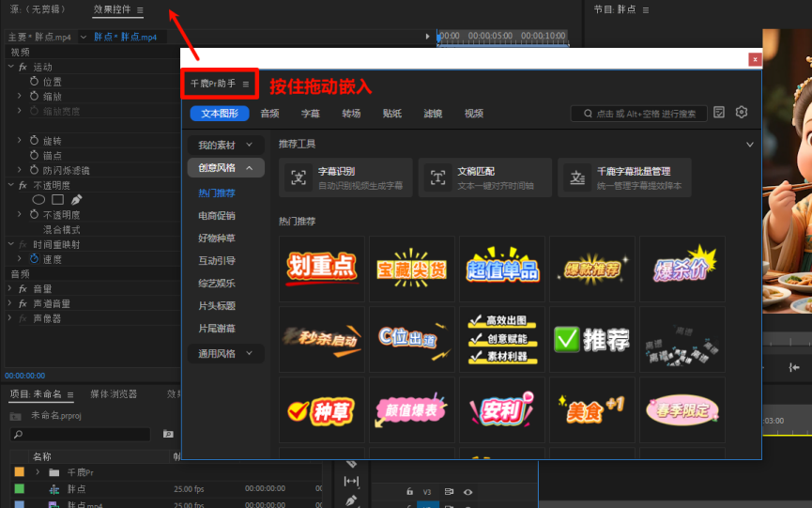This screenshot has width=812, height=508.
Task: Collapse 创意风格 section
Action: tap(226, 168)
